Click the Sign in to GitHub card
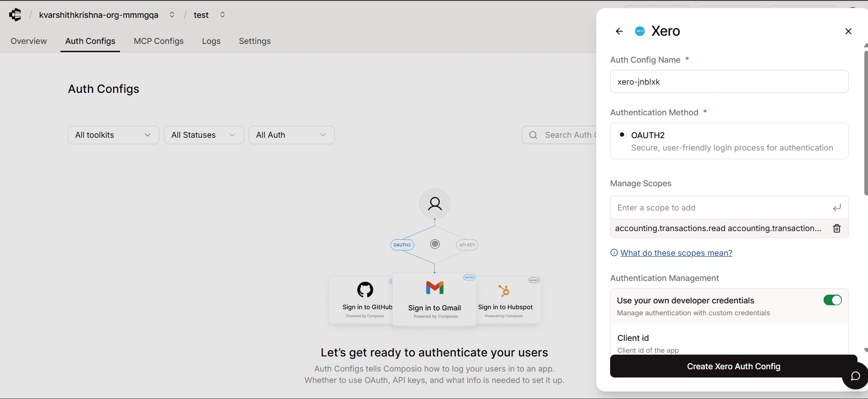The height and width of the screenshot is (399, 868). [x=361, y=300]
